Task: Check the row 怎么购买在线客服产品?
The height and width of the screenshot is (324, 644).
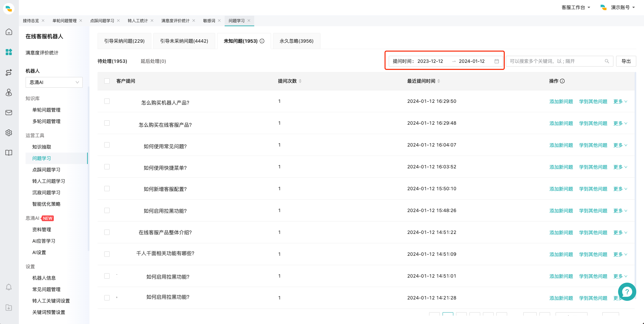Action: [x=107, y=123]
